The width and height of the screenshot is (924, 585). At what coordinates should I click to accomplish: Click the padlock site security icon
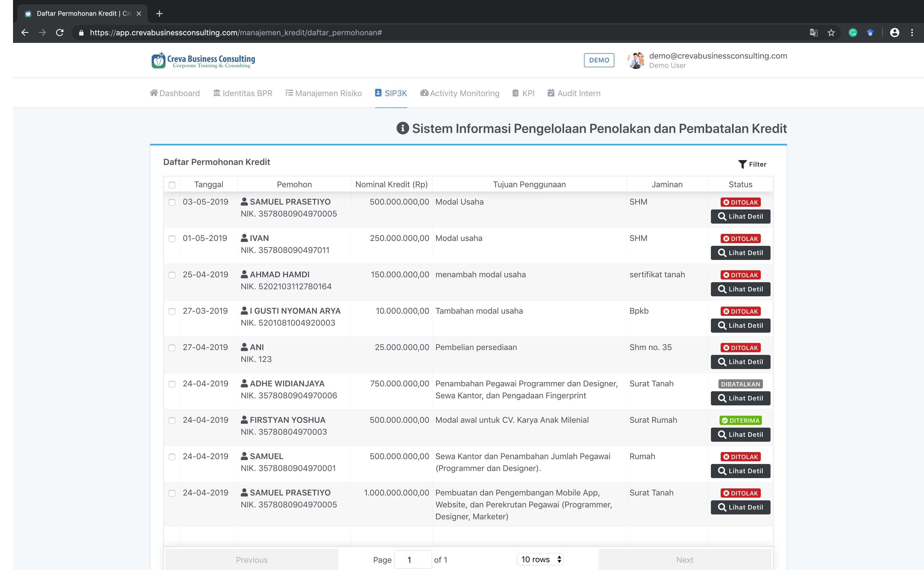point(81,33)
